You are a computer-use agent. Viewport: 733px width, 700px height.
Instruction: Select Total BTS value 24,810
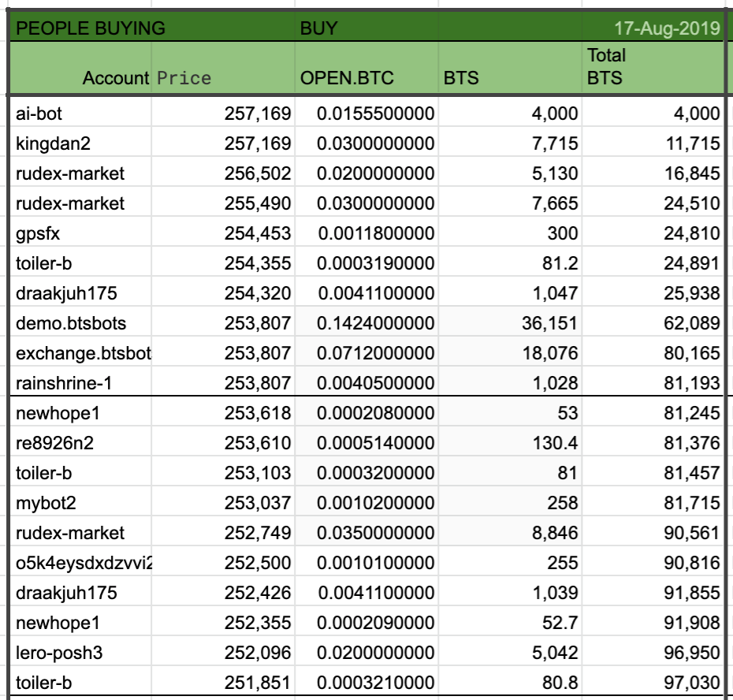tap(653, 233)
